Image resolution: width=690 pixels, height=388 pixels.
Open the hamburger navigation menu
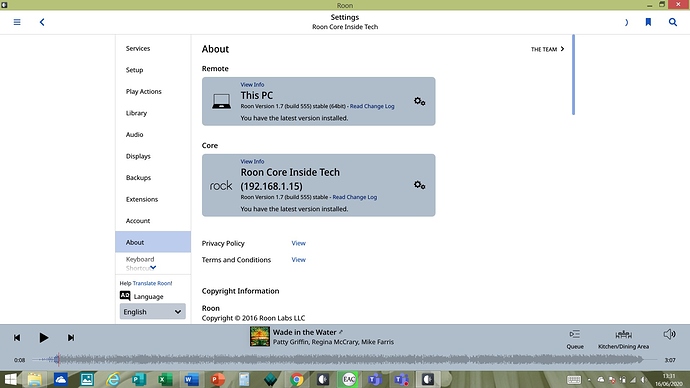(17, 22)
